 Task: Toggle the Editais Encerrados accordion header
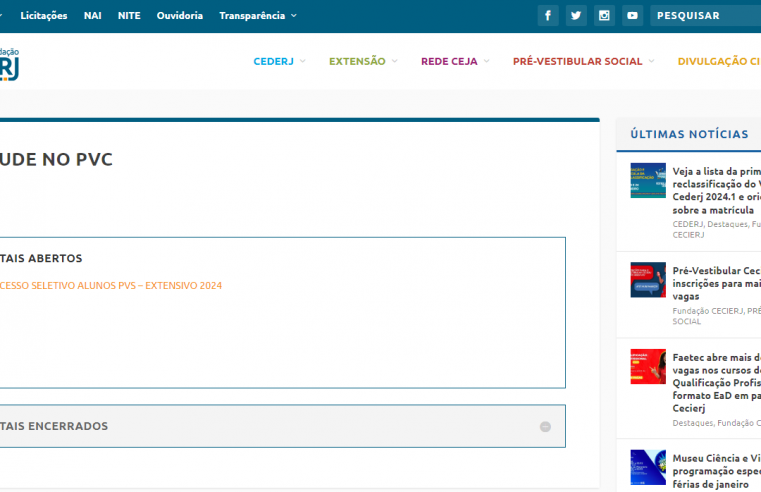point(282,426)
